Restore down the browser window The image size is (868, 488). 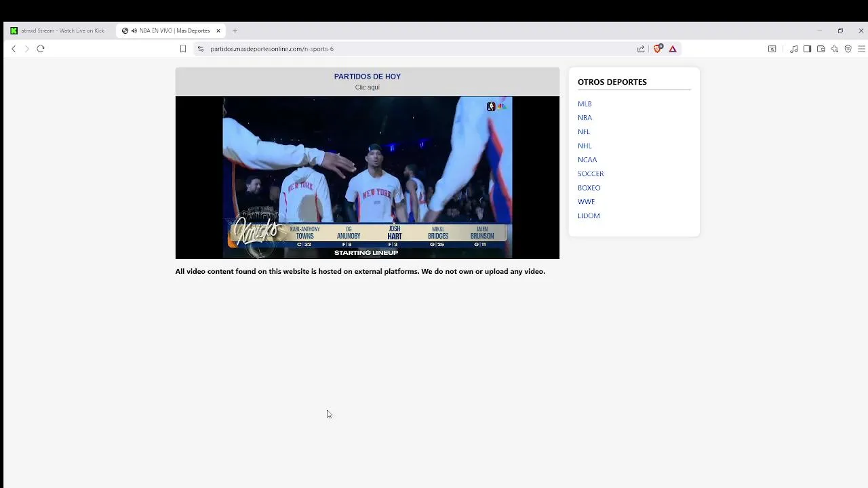tap(840, 30)
